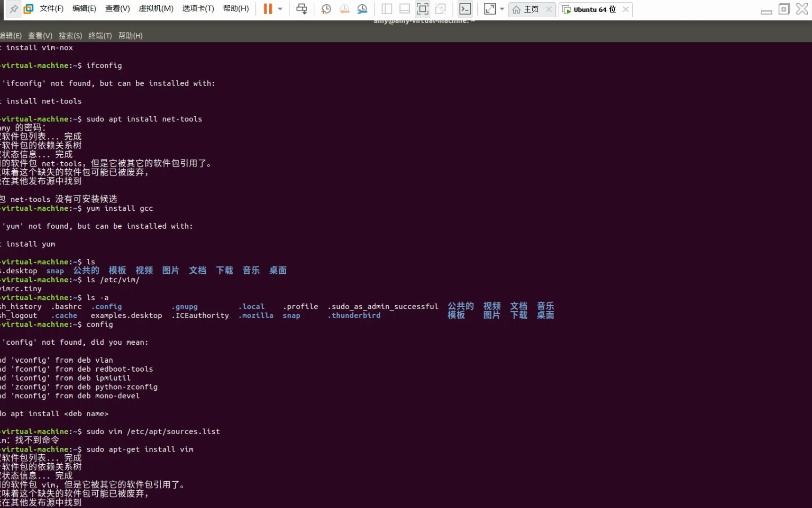Select the Ubuntu 64 位 tab

[x=595, y=9]
